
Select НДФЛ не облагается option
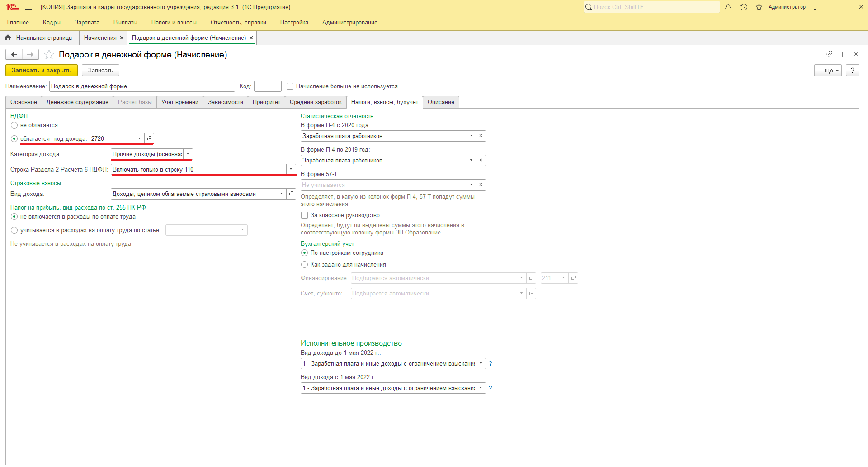coord(14,125)
